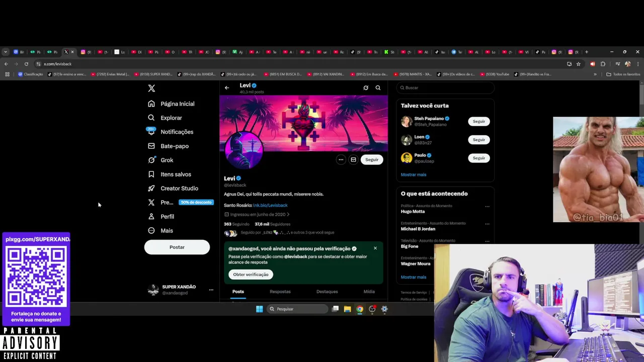Screen dimensions: 644x362
Task: Open a new Chrome tab
Action: pos(586,52)
